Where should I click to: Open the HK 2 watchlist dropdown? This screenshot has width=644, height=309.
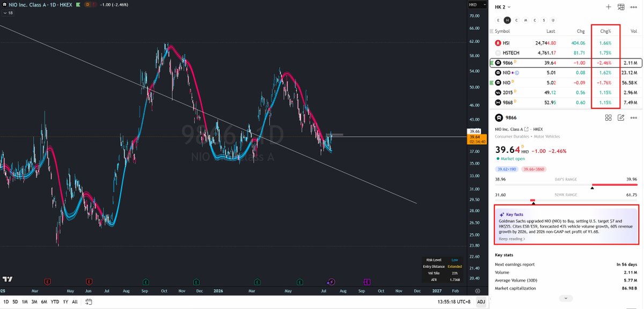[503, 7]
